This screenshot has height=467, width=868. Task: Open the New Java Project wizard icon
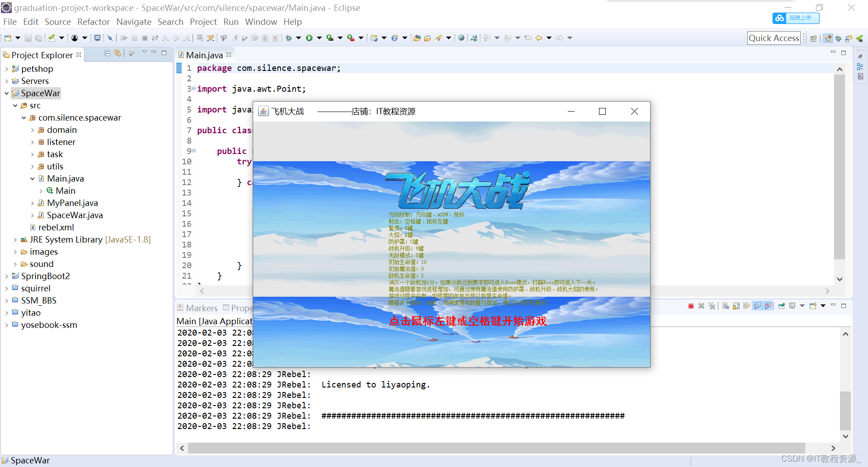point(8,38)
